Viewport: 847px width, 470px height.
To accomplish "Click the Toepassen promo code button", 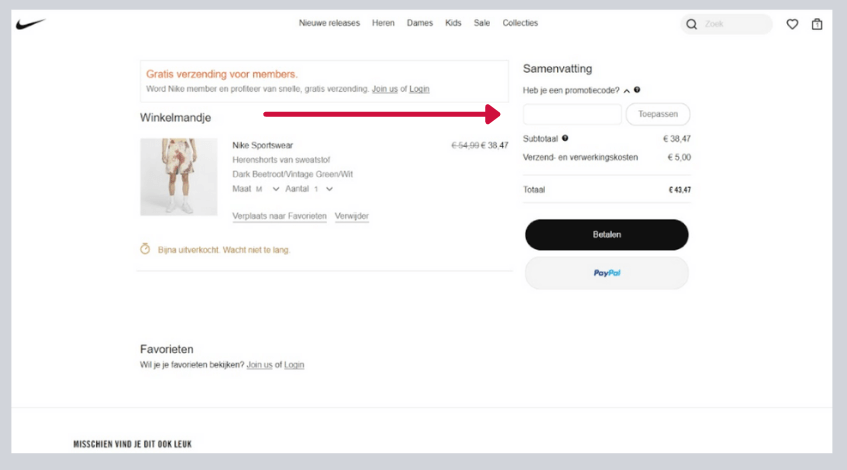I will click(657, 114).
